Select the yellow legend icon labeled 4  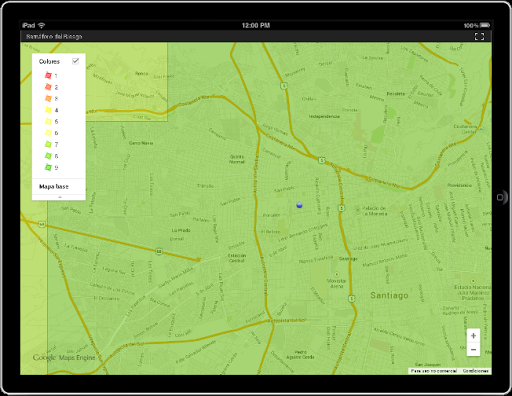click(x=48, y=110)
